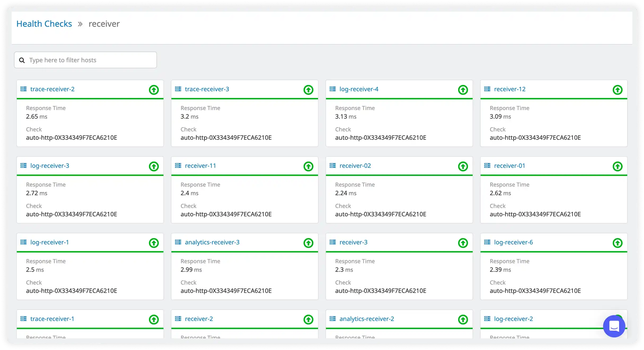
Task: Focus the filter hosts search field
Action: tap(90, 60)
